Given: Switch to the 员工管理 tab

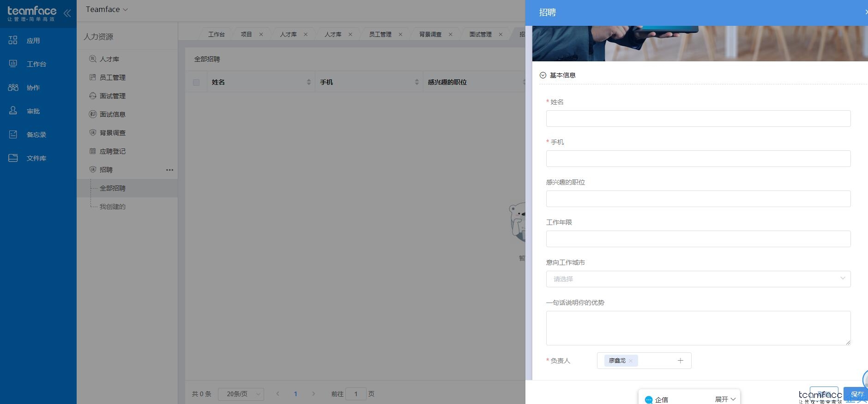Looking at the screenshot, I should [x=380, y=34].
